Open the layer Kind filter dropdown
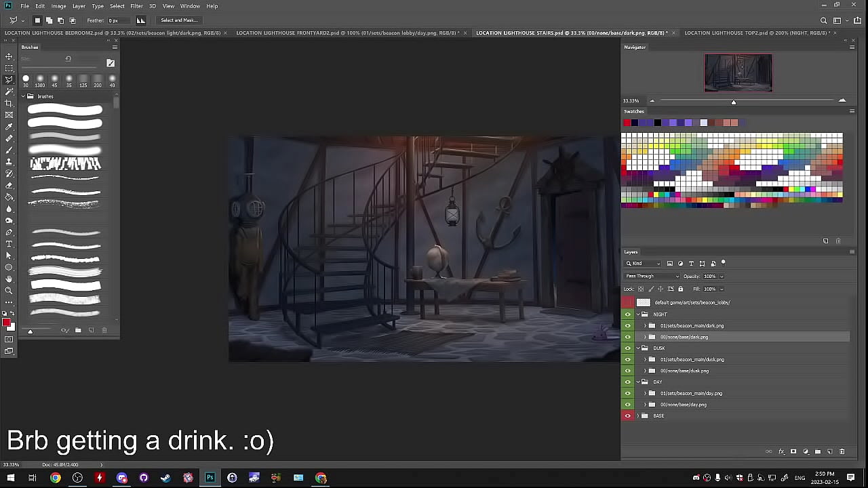Viewport: 868px width, 488px height. pyautogui.click(x=643, y=264)
